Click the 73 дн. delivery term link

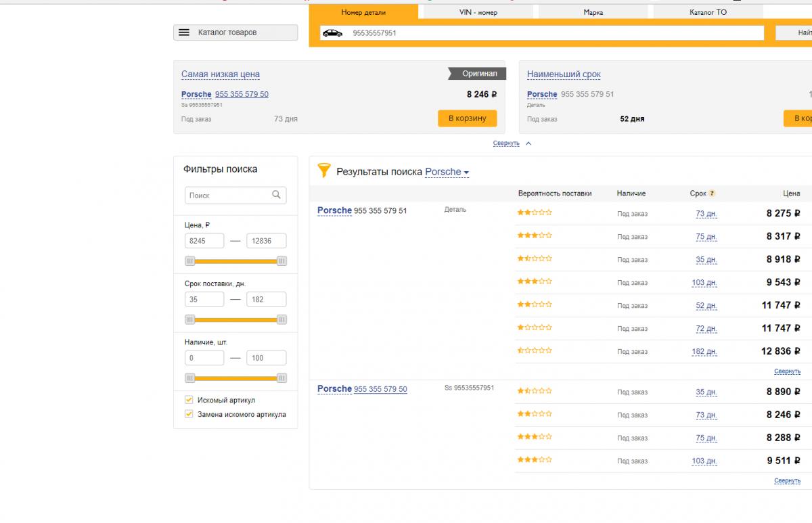click(706, 214)
